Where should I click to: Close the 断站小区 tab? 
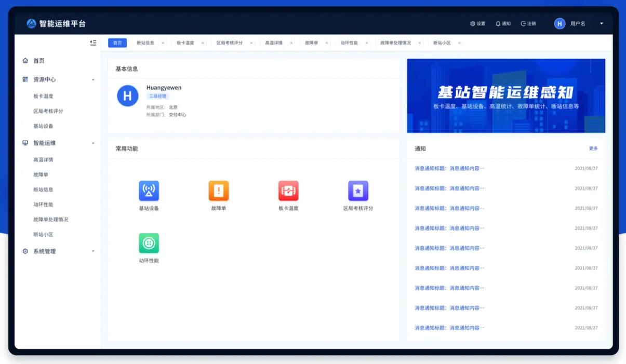(459, 43)
